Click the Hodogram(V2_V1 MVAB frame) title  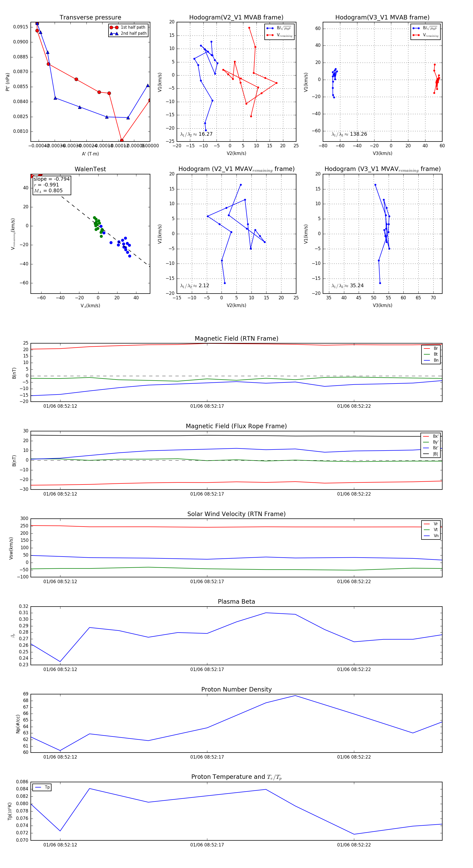(x=236, y=18)
